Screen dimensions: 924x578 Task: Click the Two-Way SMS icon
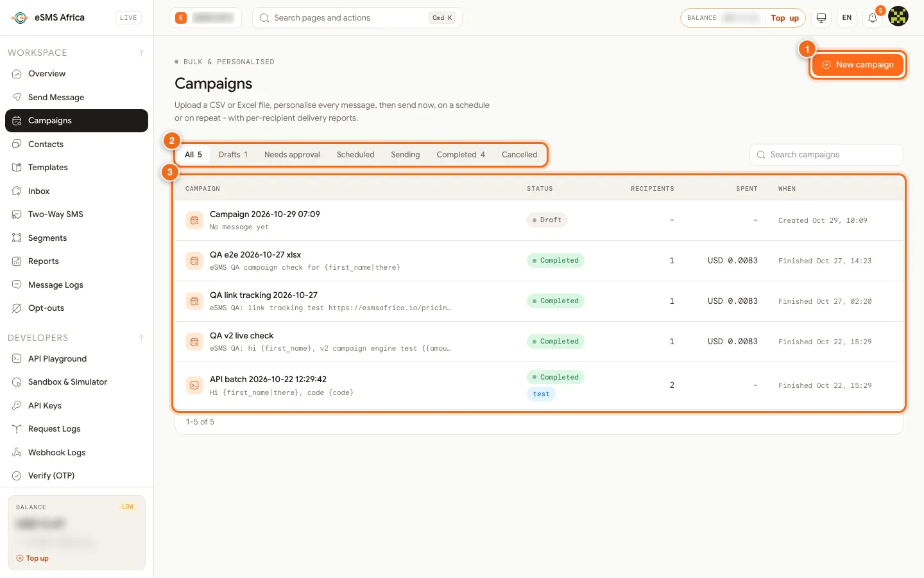tap(17, 215)
